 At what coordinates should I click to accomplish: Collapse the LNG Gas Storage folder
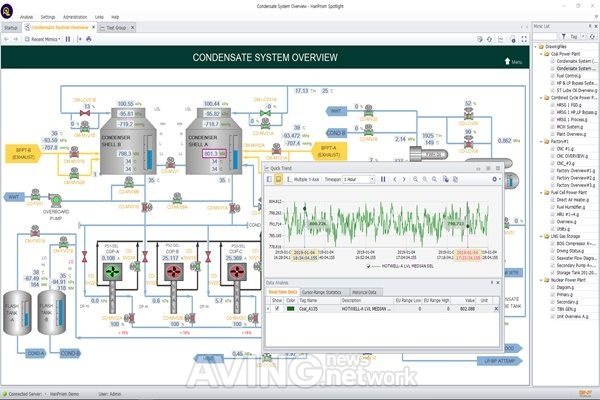541,236
